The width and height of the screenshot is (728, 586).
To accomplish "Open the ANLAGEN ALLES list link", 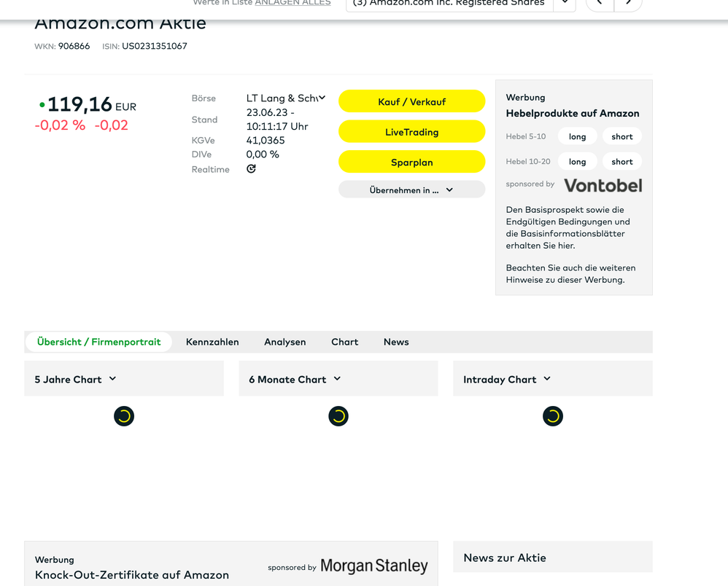I will [x=293, y=3].
